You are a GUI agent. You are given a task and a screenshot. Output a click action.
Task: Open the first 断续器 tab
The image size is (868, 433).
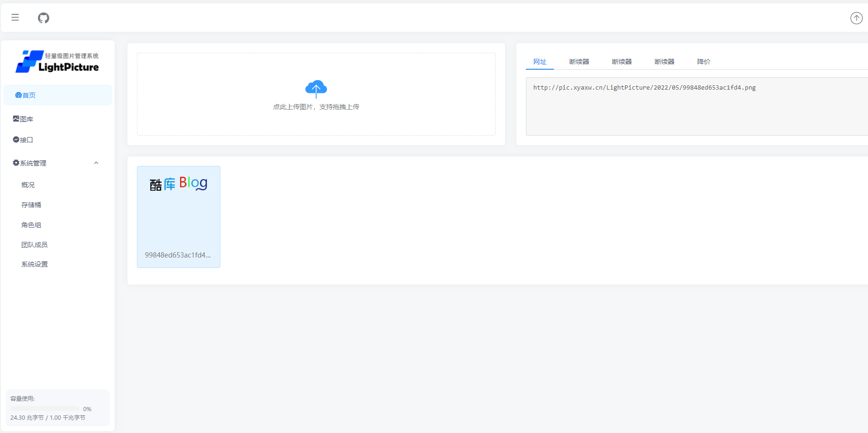point(579,62)
